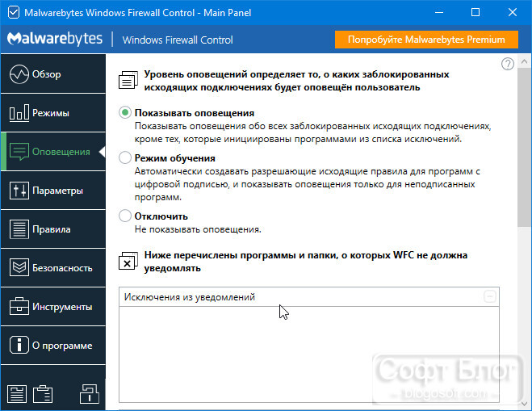Screen dimensions: 532x411
Task: Collapse the Исключения из уведомлений list
Action: click(489, 296)
